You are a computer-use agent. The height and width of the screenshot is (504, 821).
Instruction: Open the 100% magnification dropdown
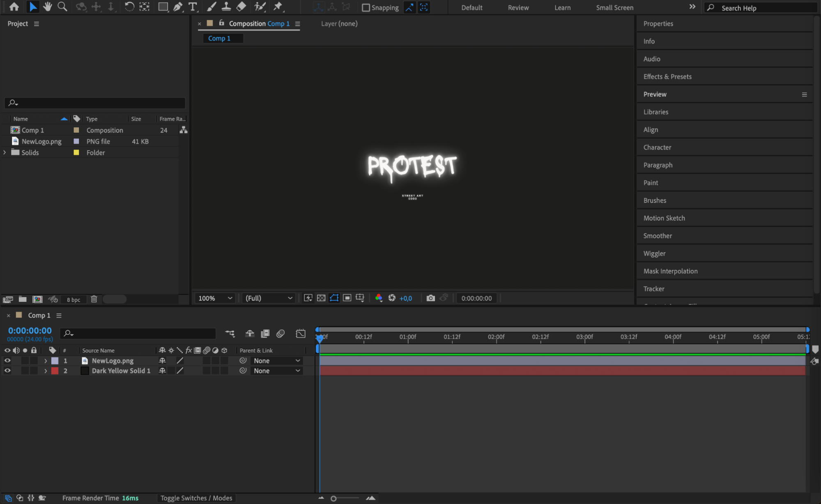point(215,298)
